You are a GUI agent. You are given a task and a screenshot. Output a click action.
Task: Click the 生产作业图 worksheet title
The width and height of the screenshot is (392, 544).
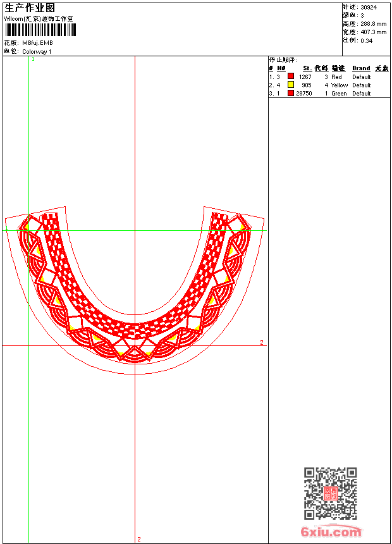coord(29,8)
